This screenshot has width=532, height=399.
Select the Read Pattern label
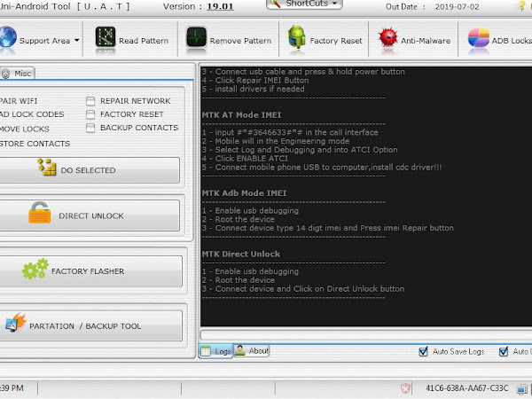(x=144, y=41)
